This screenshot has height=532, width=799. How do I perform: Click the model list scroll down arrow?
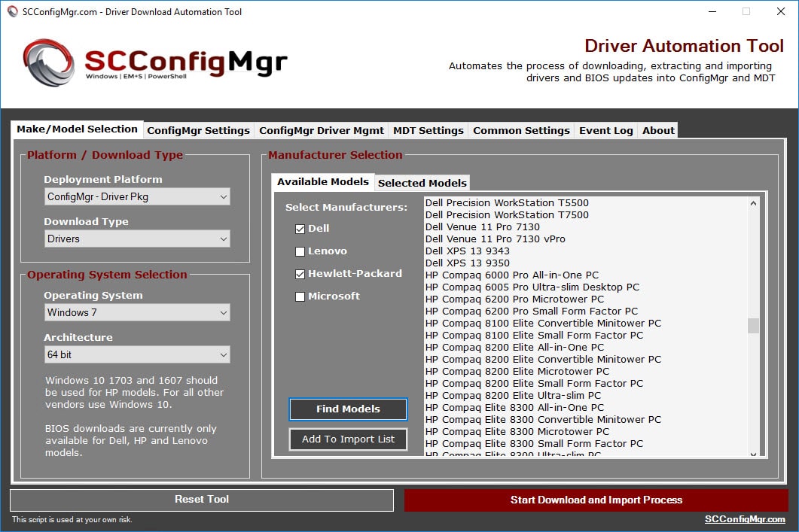point(753,454)
